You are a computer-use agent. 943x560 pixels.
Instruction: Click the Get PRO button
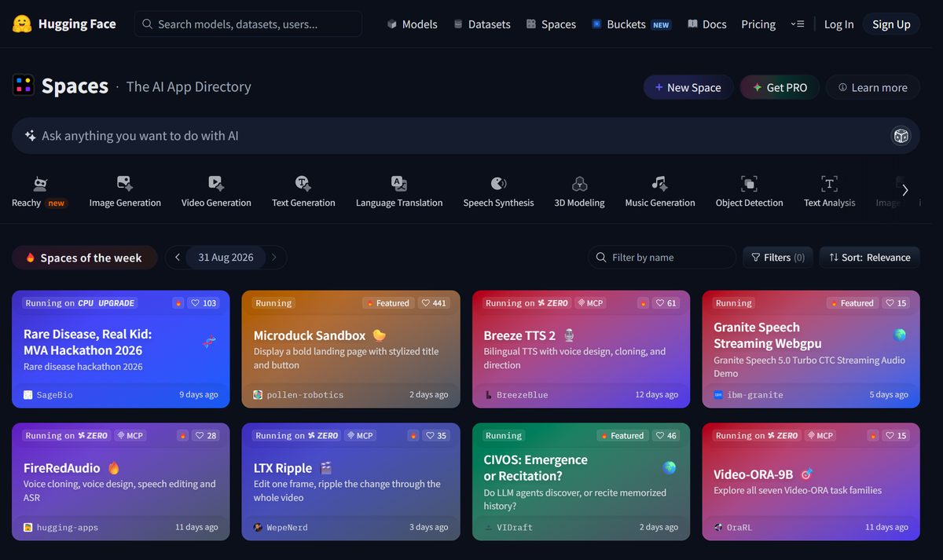[780, 87]
